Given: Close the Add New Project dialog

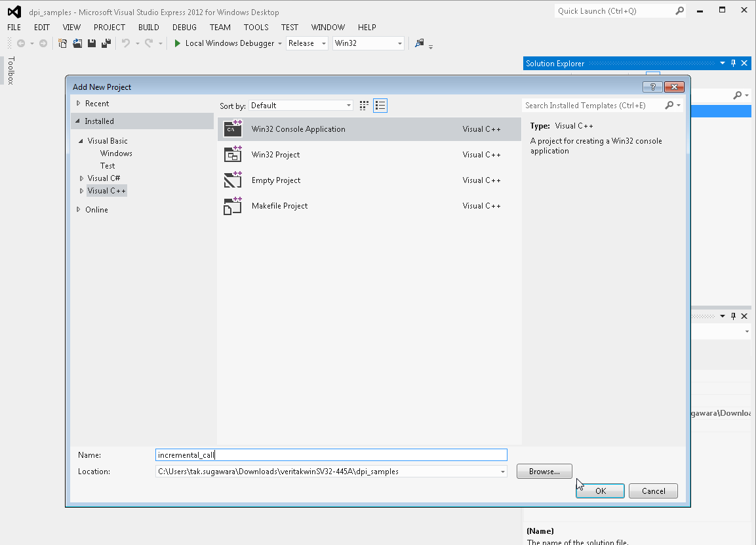Looking at the screenshot, I should point(674,87).
